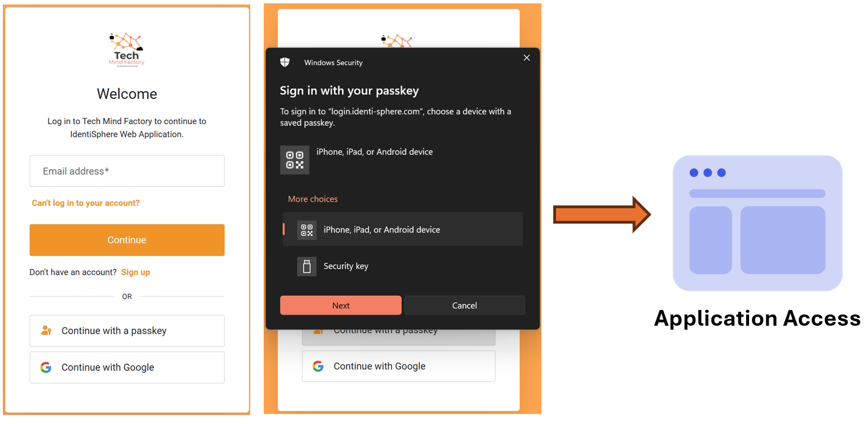Screen dimensions: 868x424
Task: Click the Application Access window illustration
Action: pos(757,223)
